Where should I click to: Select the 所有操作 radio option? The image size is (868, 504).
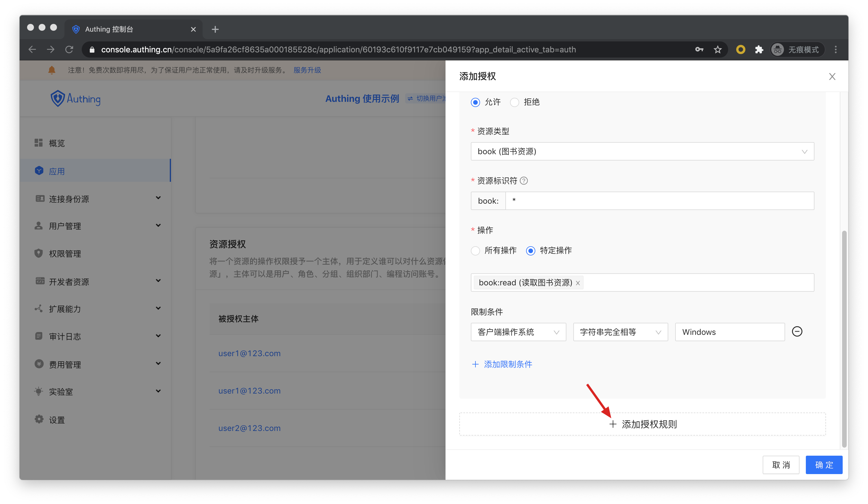tap(475, 251)
